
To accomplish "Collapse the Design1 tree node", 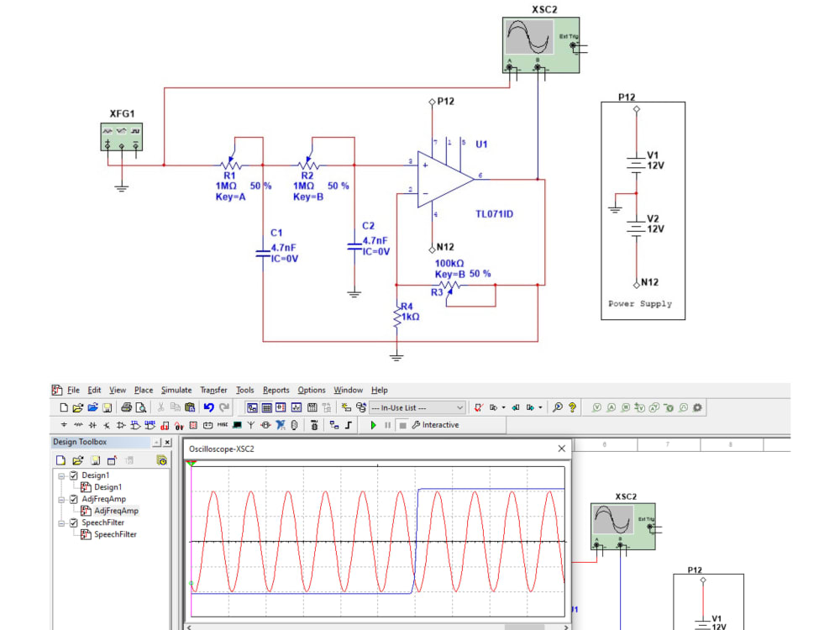I will pyautogui.click(x=61, y=475).
